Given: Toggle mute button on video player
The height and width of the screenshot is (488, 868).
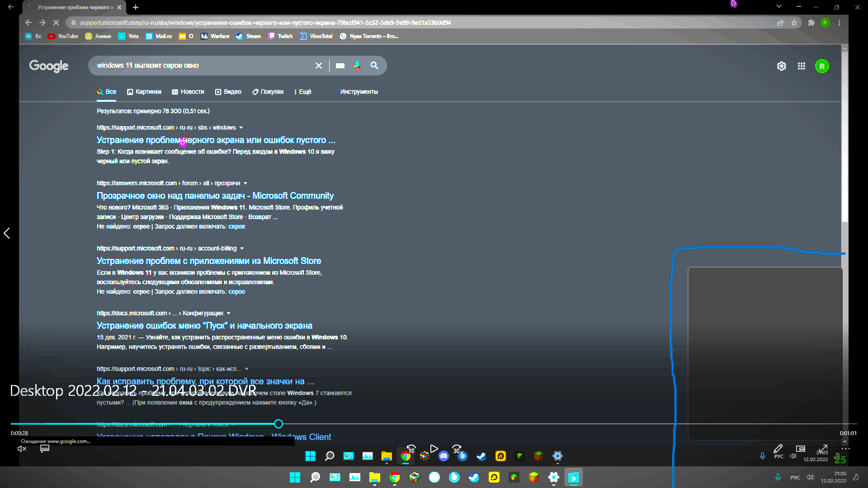Looking at the screenshot, I should [21, 448].
